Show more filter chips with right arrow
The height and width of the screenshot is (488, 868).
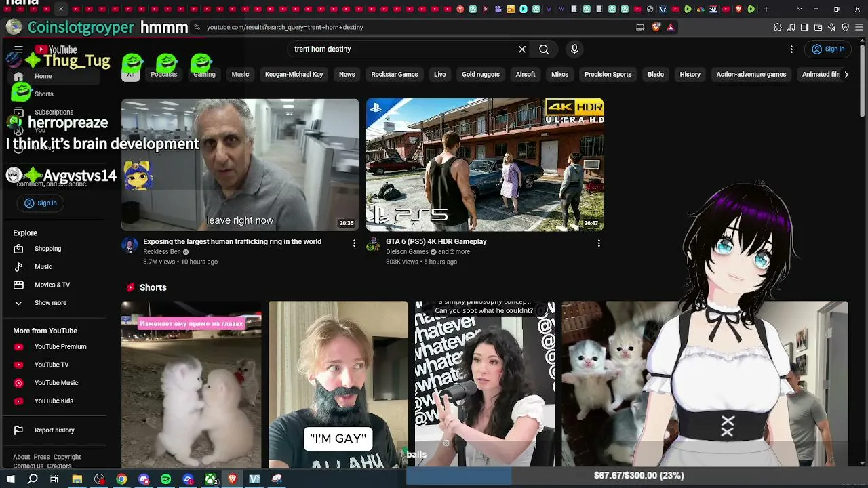tap(846, 74)
